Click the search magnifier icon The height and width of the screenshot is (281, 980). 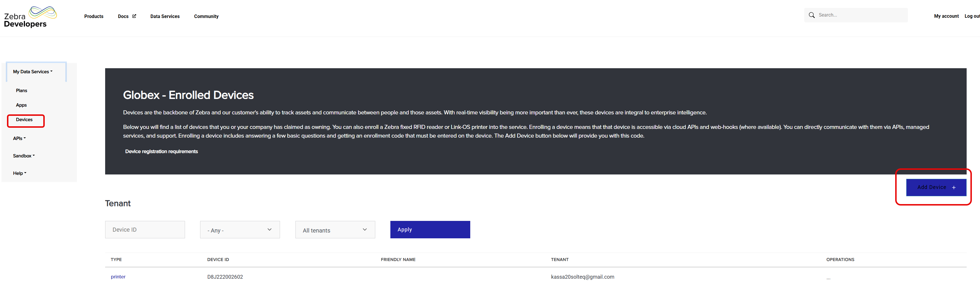point(812,15)
